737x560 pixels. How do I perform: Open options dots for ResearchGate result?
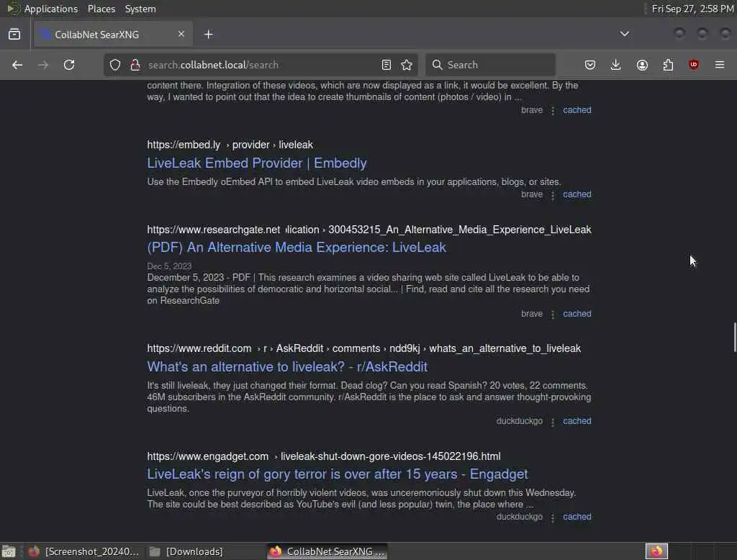pos(553,315)
